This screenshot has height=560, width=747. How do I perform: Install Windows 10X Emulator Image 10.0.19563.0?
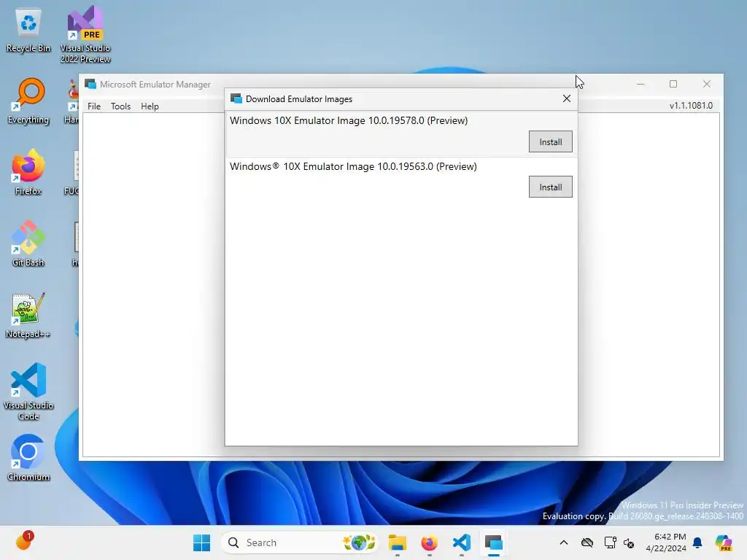pyautogui.click(x=550, y=187)
